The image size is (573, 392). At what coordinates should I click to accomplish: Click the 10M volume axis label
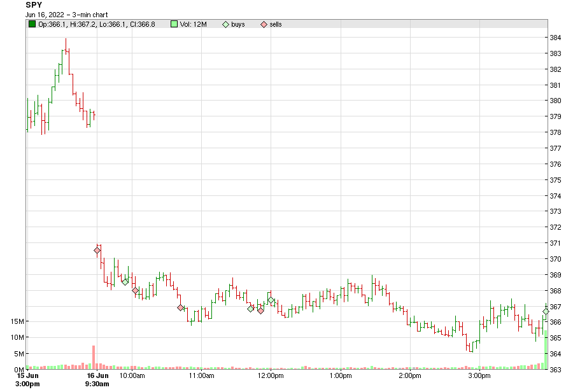pyautogui.click(x=17, y=337)
